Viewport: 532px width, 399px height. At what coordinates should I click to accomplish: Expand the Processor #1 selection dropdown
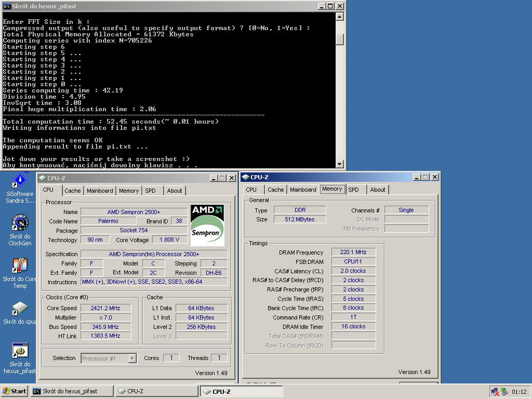pyautogui.click(x=132, y=358)
